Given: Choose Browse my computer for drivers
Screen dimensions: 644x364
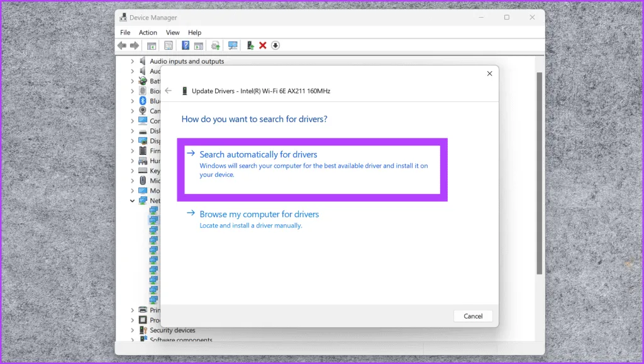Looking at the screenshot, I should (x=259, y=214).
